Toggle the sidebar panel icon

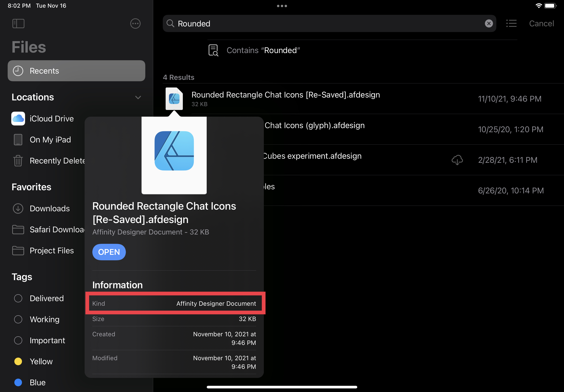[18, 24]
